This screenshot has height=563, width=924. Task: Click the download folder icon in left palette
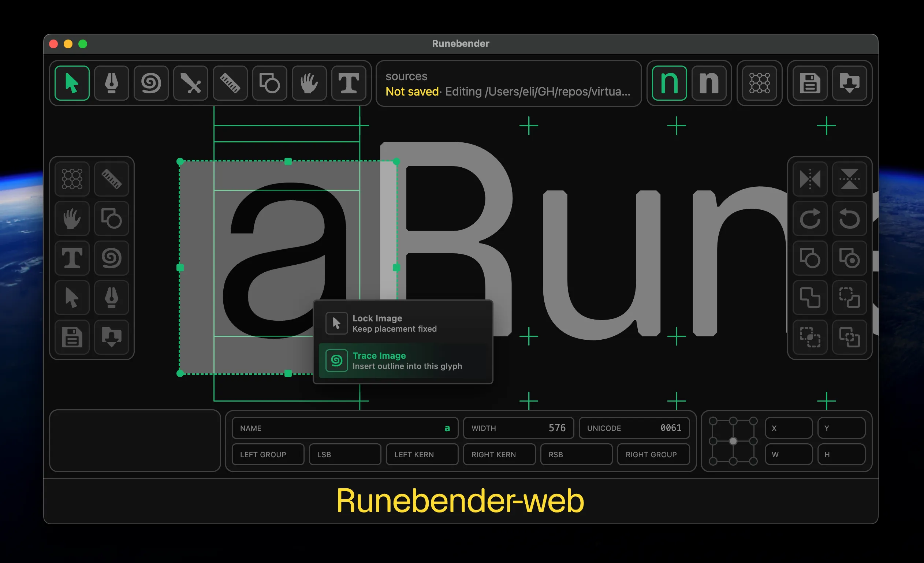[111, 337]
